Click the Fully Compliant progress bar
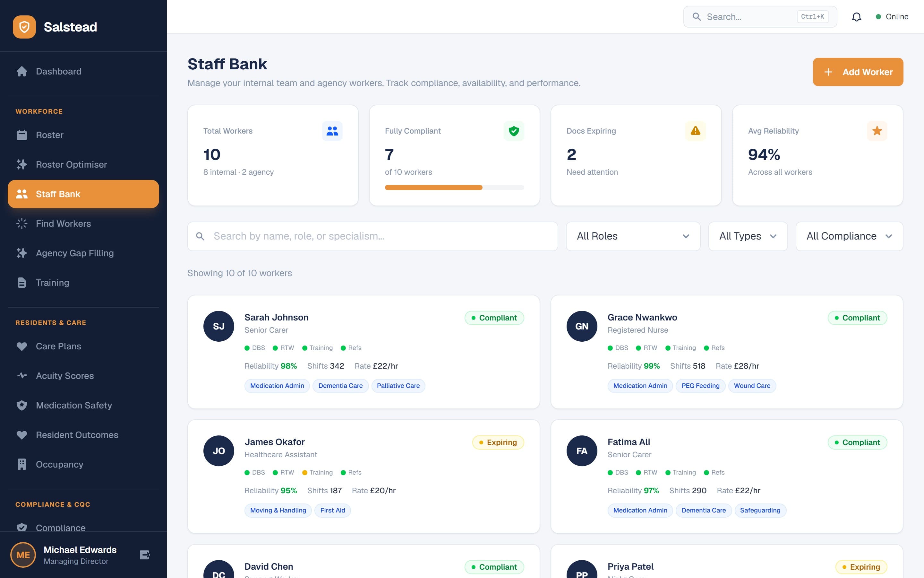 point(454,187)
